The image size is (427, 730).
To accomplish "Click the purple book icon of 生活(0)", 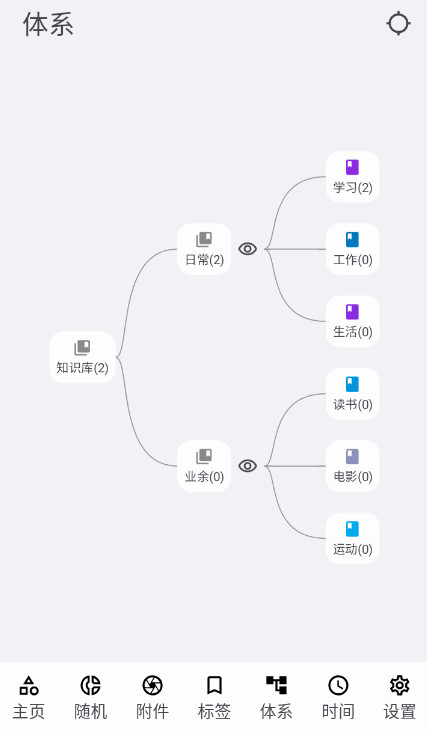I will (352, 312).
